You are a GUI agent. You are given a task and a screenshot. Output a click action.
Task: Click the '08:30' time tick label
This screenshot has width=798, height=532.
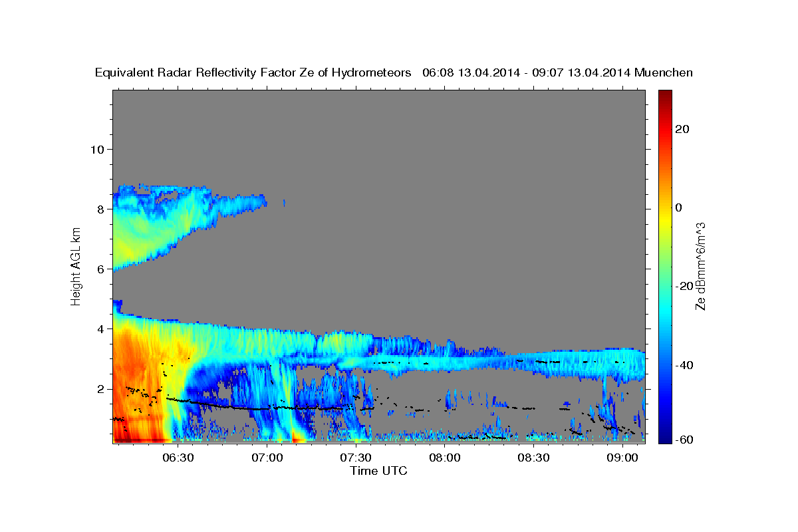[534, 458]
